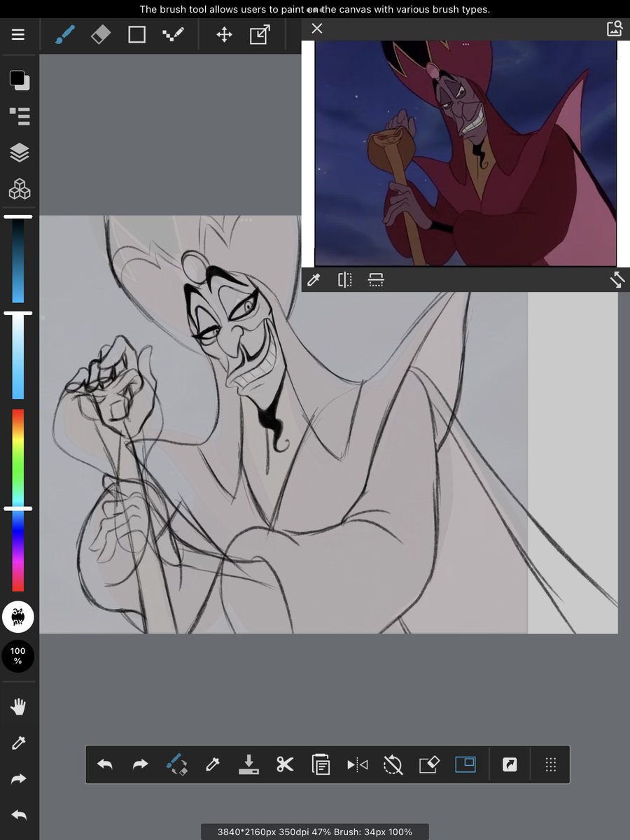Reset canvas rotation icon
The image size is (630, 840).
(393, 764)
